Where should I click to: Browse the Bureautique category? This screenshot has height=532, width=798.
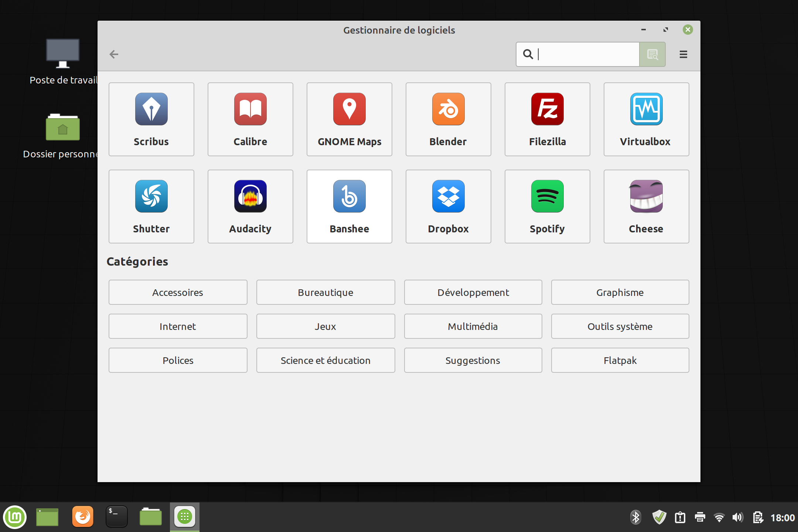(x=325, y=292)
